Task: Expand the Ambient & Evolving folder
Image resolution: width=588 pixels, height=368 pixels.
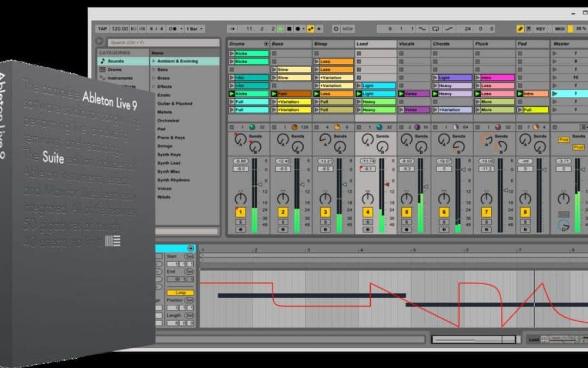Action: click(154, 61)
